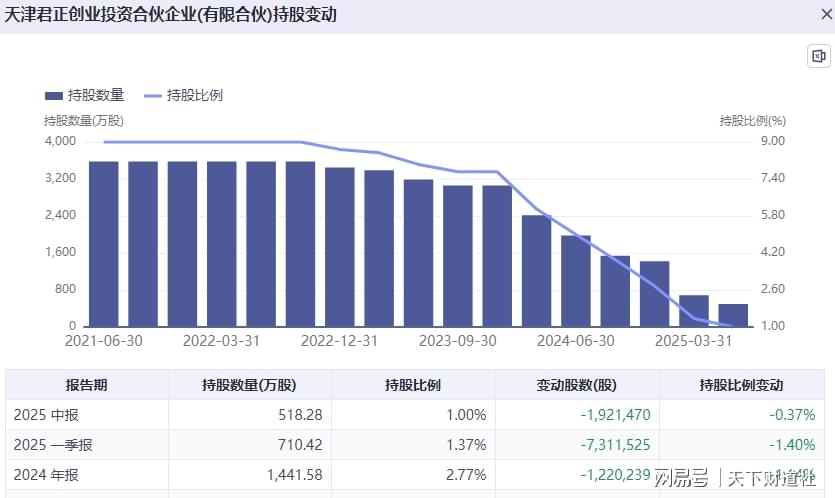This screenshot has height=498, width=835.
Task: Click the 2025-03-31 bar
Action: 694,311
